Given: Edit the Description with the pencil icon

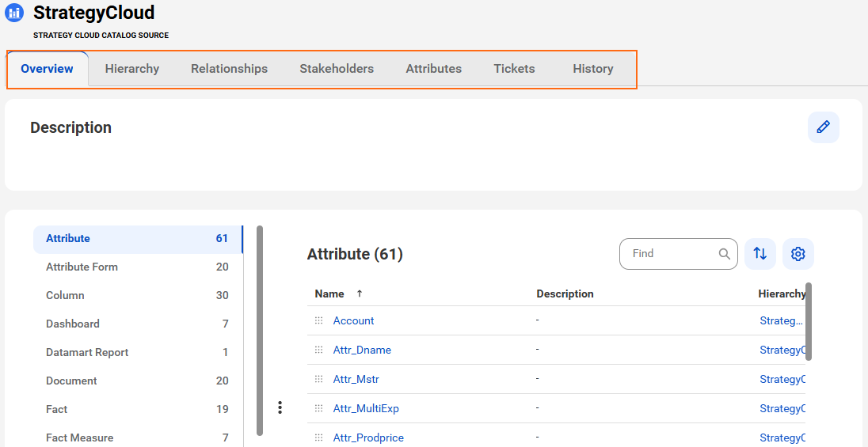Looking at the screenshot, I should [823, 127].
